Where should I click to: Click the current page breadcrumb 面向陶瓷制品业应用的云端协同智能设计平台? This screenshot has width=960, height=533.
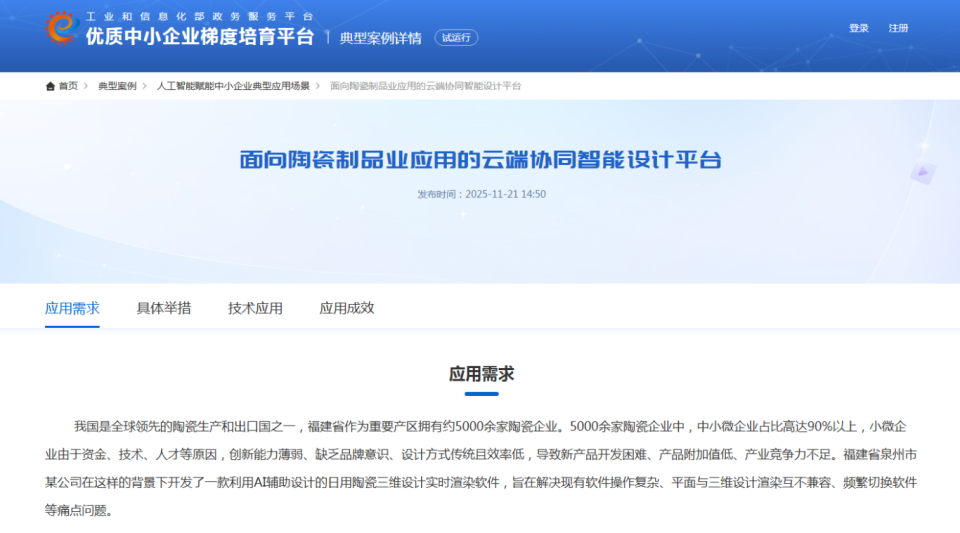(x=426, y=86)
